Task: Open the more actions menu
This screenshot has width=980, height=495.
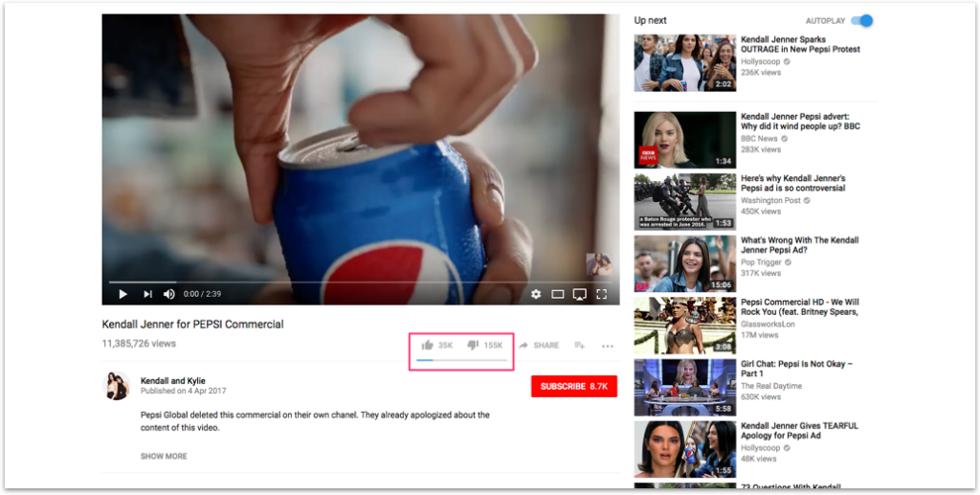Action: pyautogui.click(x=608, y=346)
